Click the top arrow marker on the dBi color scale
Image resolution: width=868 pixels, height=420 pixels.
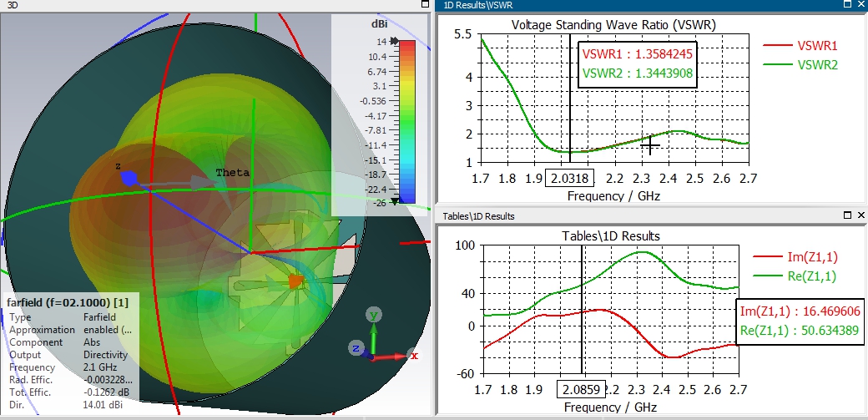coord(394,41)
